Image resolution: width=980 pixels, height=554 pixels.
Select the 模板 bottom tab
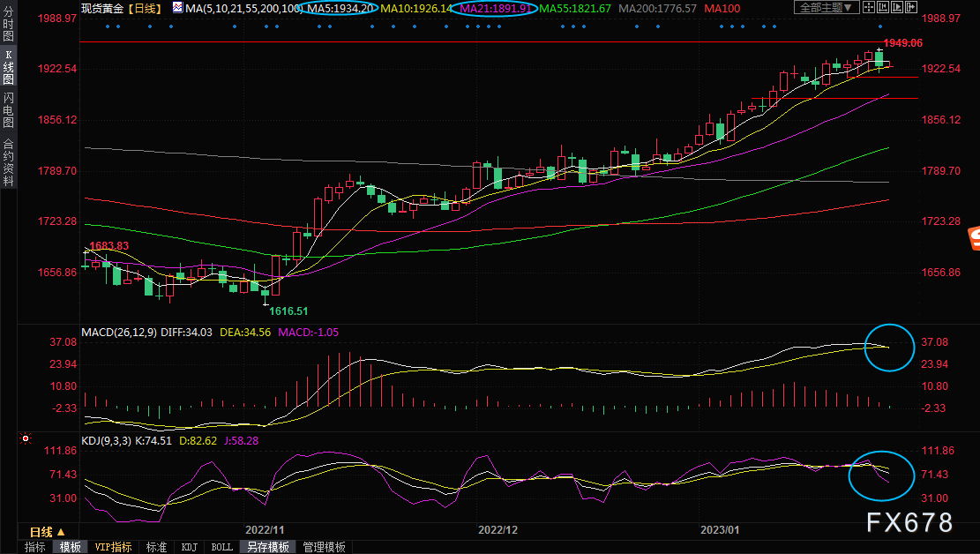coord(70,547)
